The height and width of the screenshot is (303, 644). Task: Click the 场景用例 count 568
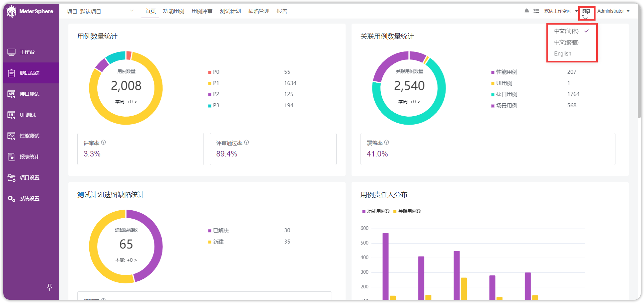click(572, 105)
